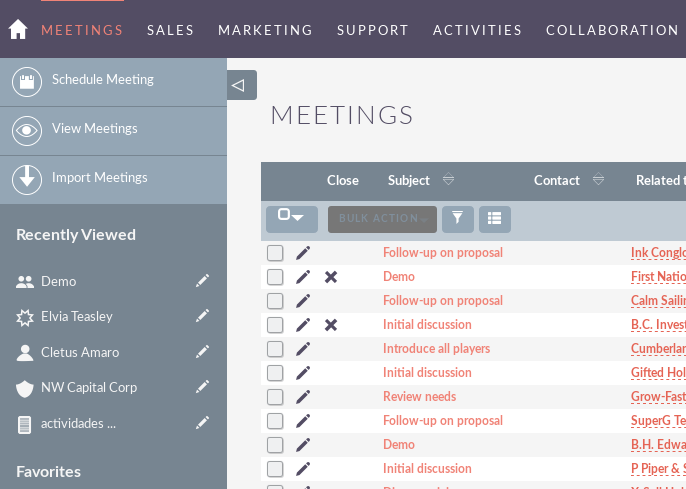The height and width of the screenshot is (489, 686).
Task: Click the View Meetings eye icon
Action: [x=27, y=131]
